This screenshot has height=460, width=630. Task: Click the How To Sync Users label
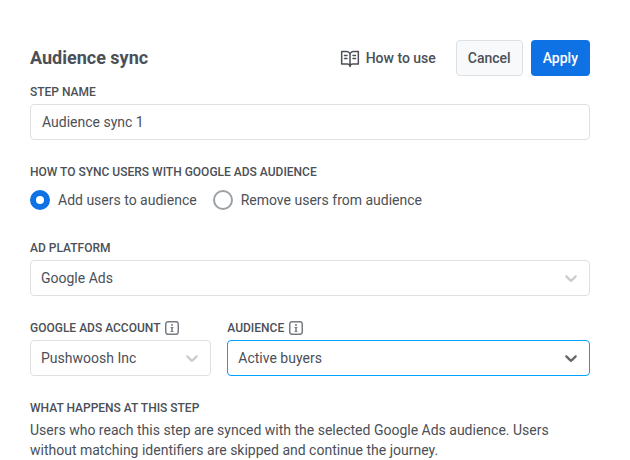[x=173, y=172]
